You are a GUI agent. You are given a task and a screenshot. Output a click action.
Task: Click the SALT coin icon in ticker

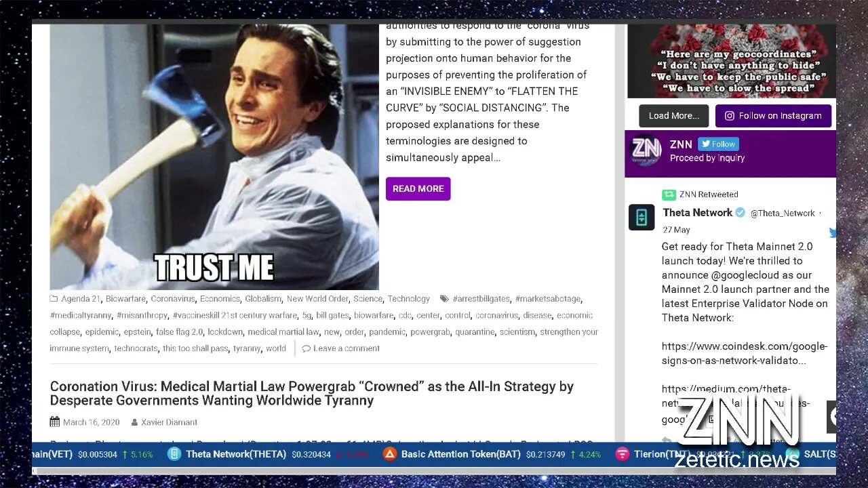791,454
